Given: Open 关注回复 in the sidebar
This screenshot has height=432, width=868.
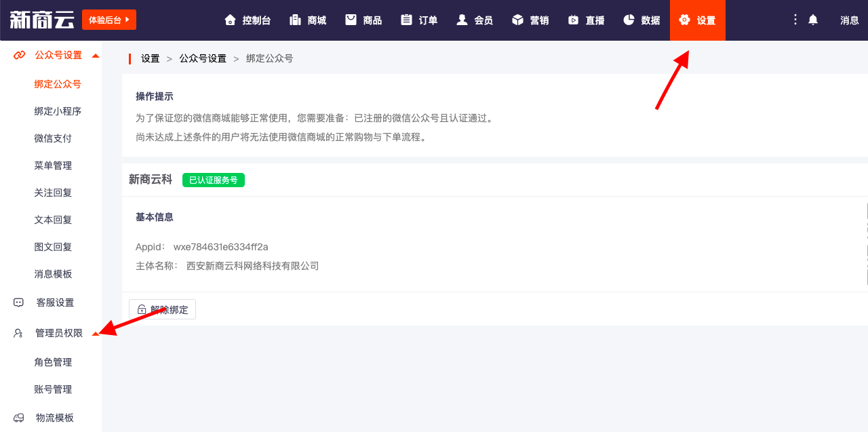Looking at the screenshot, I should tap(53, 193).
